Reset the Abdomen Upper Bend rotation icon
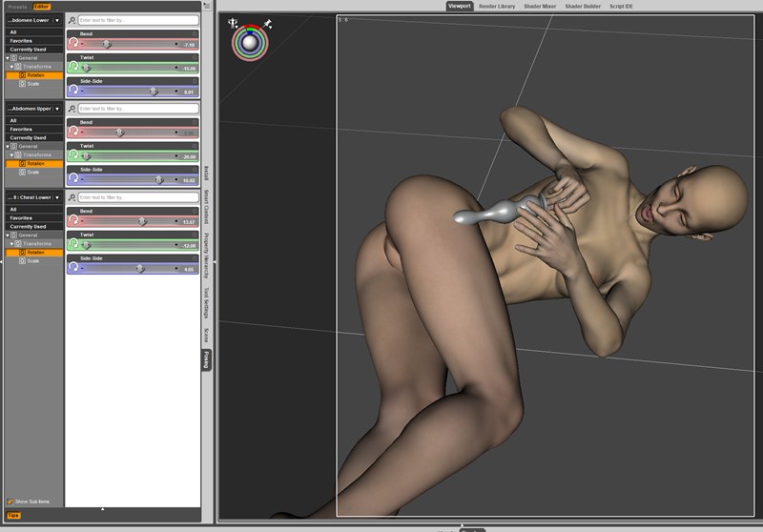This screenshot has width=763, height=532. click(73, 132)
